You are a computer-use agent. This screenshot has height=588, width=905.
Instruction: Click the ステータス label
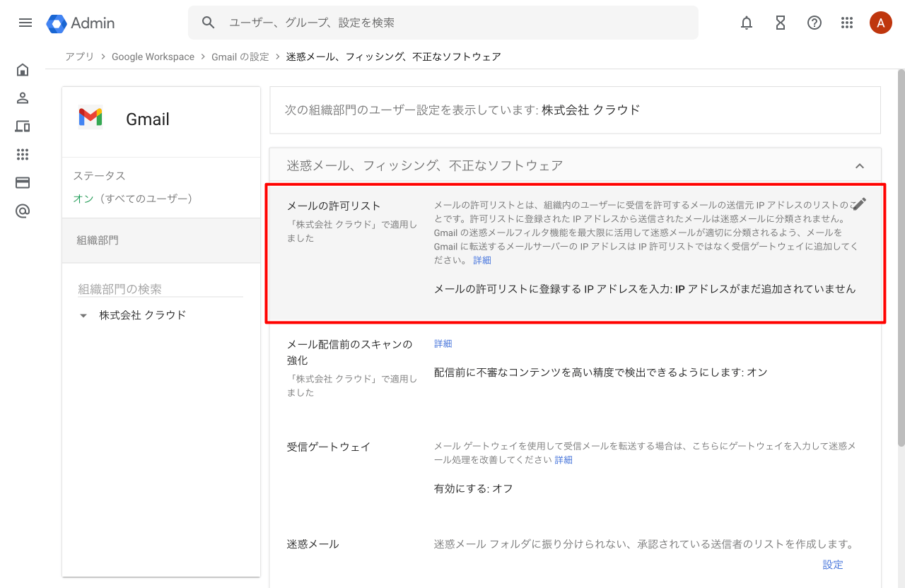point(99,176)
